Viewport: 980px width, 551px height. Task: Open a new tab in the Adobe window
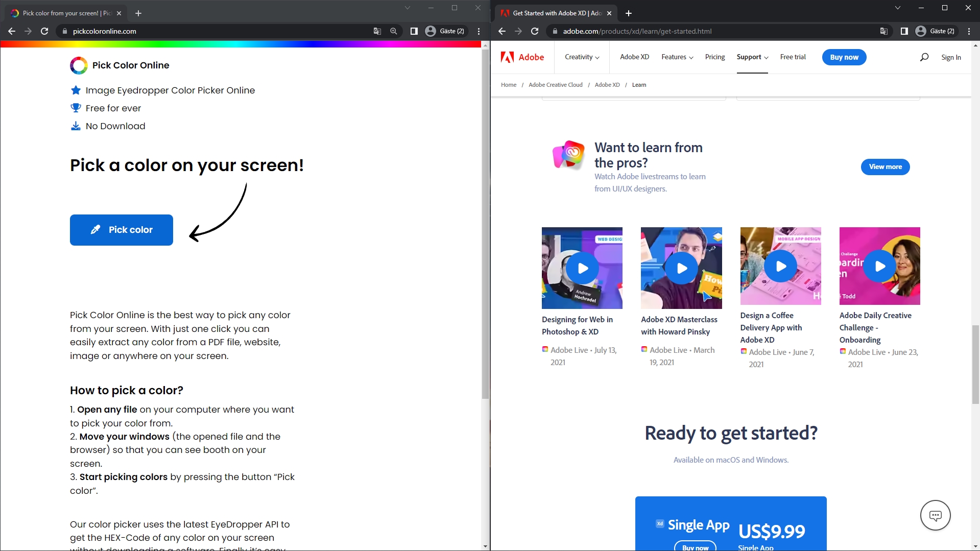[629, 13]
